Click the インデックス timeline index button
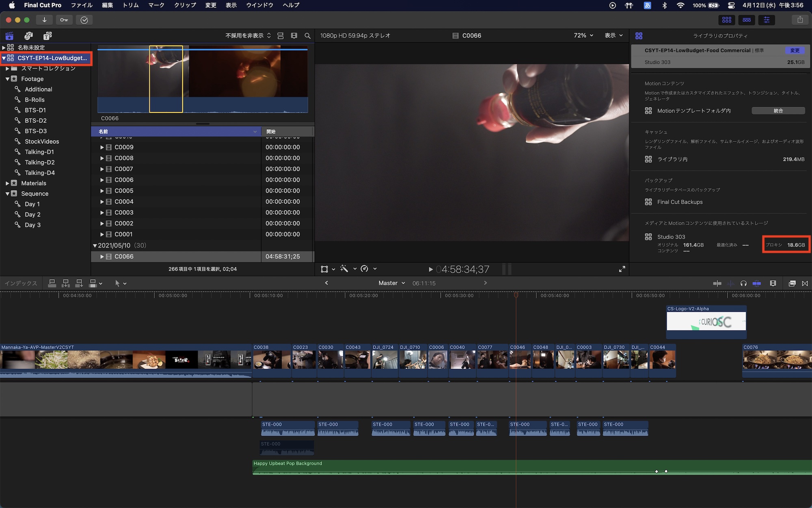Viewport: 812px width, 508px height. (21, 283)
